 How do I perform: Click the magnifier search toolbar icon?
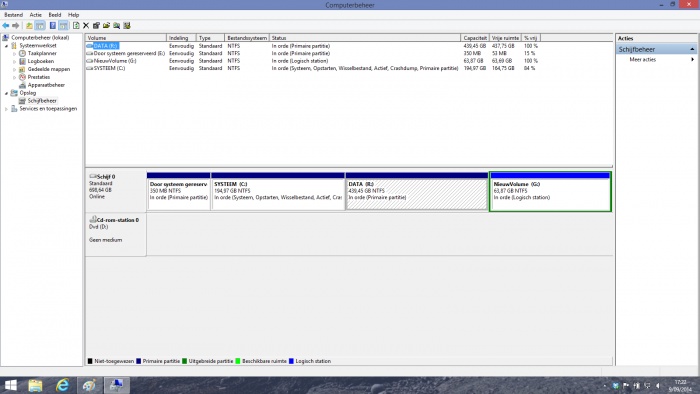click(117, 25)
